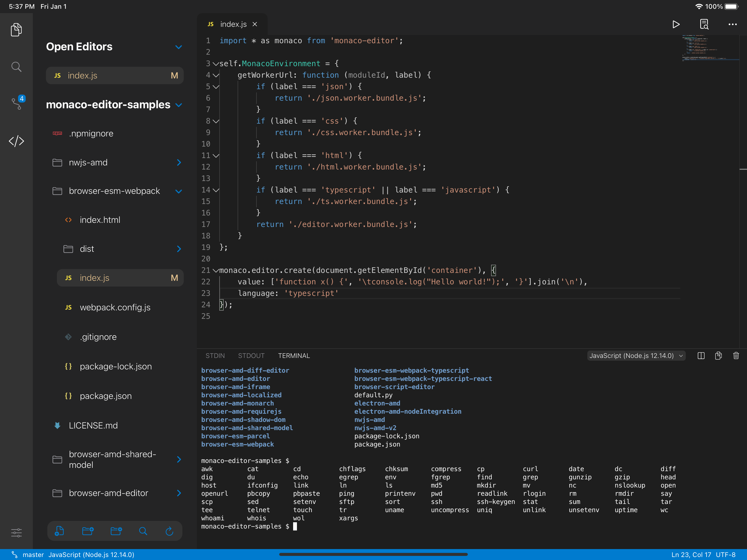This screenshot has height=560, width=747.
Task: Open the code brackets sidebar panel
Action: (16, 141)
